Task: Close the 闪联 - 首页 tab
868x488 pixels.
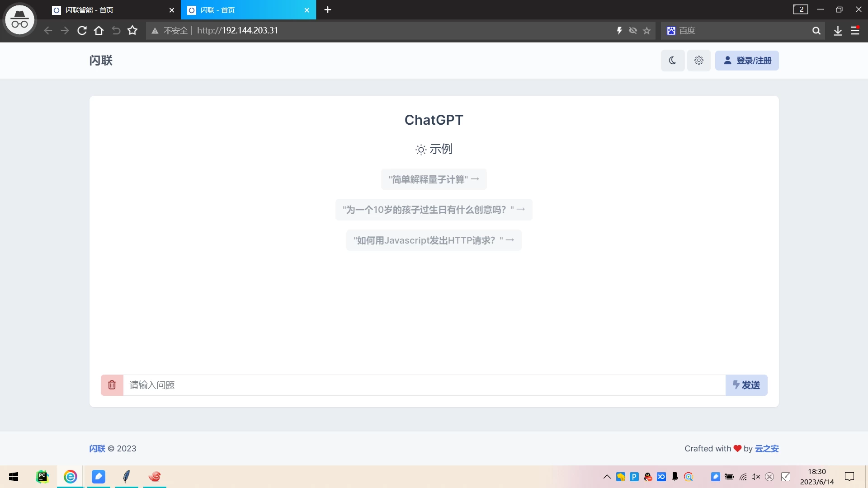Action: [x=307, y=10]
